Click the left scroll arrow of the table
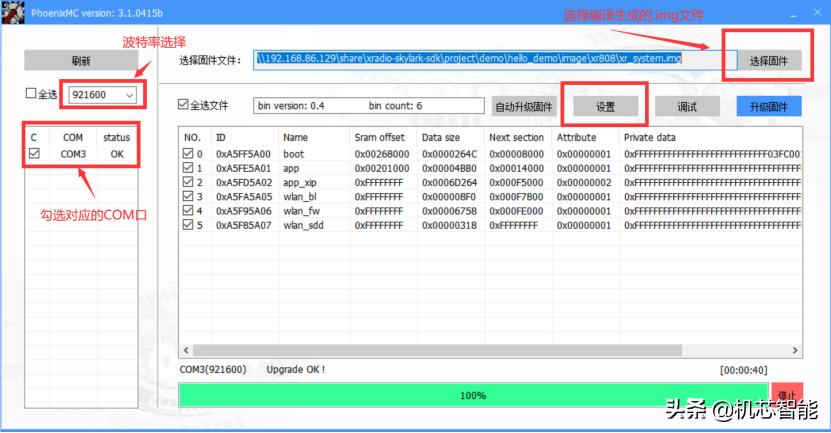 186,350
